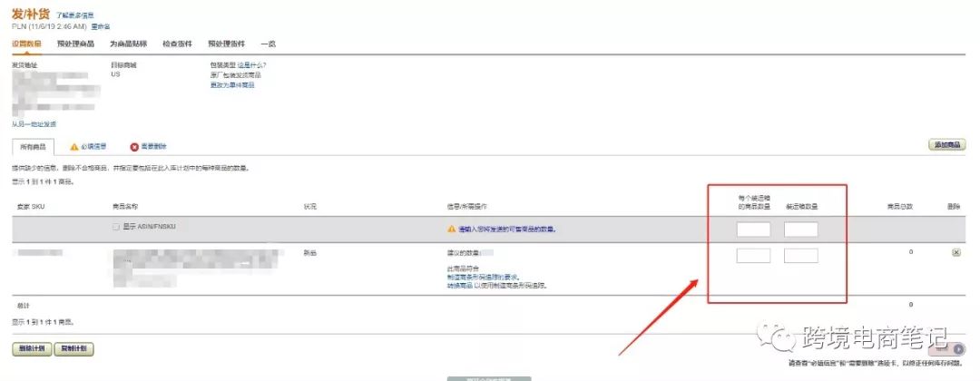Select the 一览 step tab
Viewport: 980px width, 381px height.
(268, 43)
